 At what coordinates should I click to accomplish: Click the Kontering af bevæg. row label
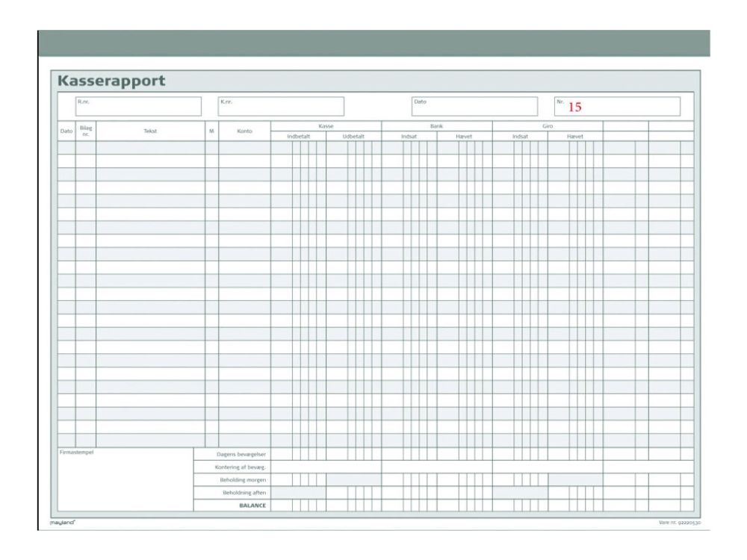(x=240, y=467)
